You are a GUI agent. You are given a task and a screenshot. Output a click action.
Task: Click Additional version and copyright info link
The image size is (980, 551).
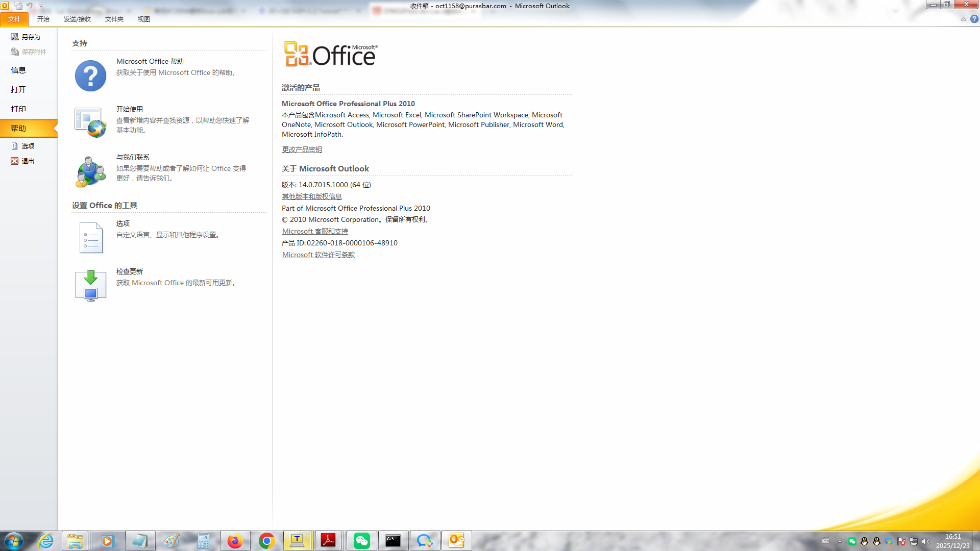pos(311,196)
